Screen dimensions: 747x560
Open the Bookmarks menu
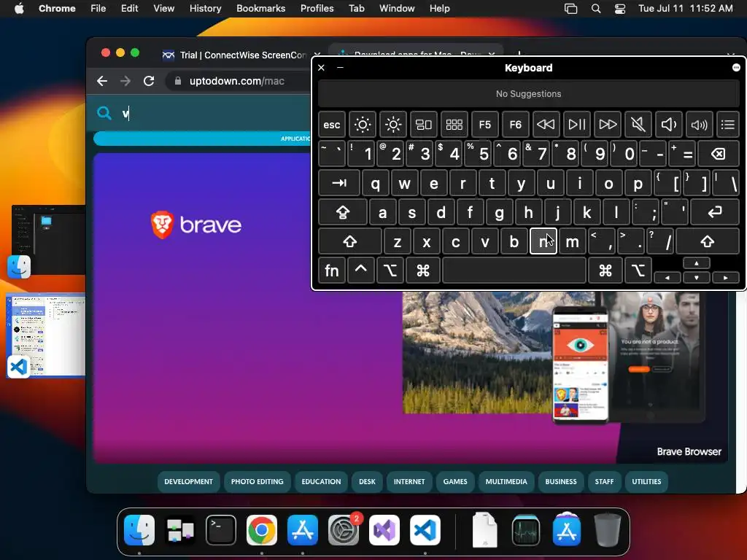tap(260, 9)
